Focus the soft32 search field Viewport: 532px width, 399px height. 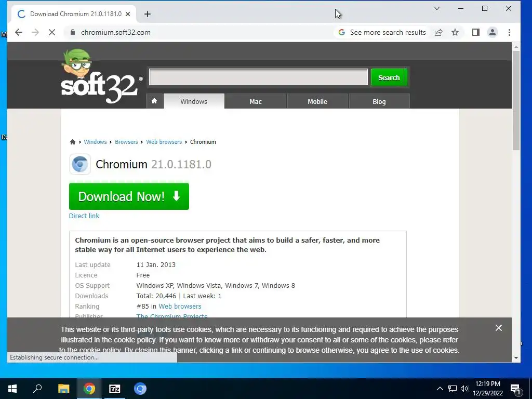pos(258,77)
